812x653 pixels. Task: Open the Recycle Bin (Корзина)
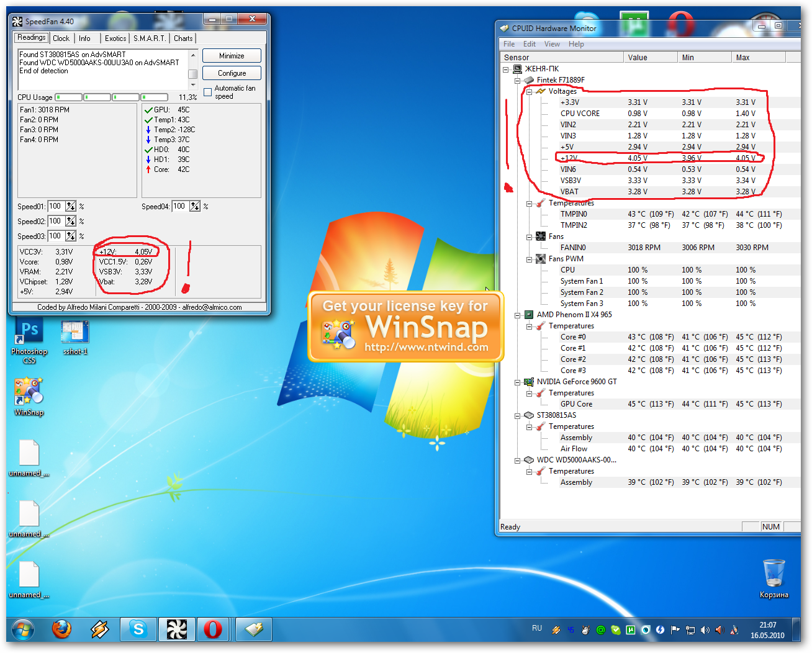click(774, 578)
